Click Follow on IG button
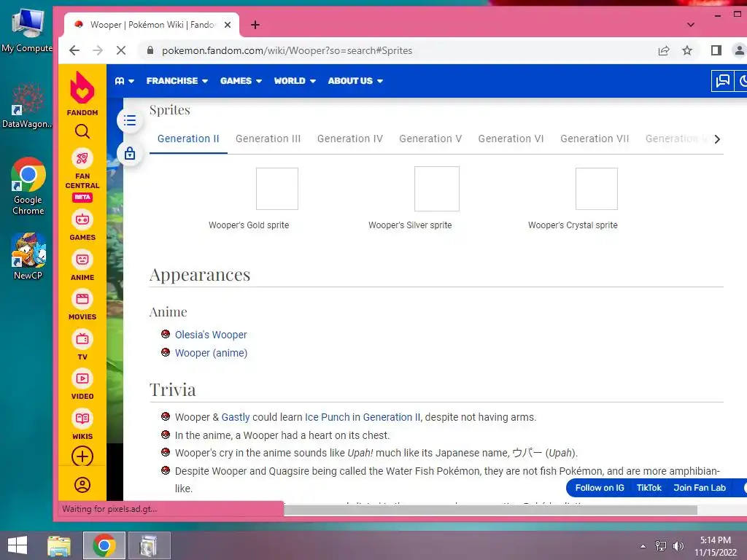Image resolution: width=747 pixels, height=560 pixels. pos(600,488)
